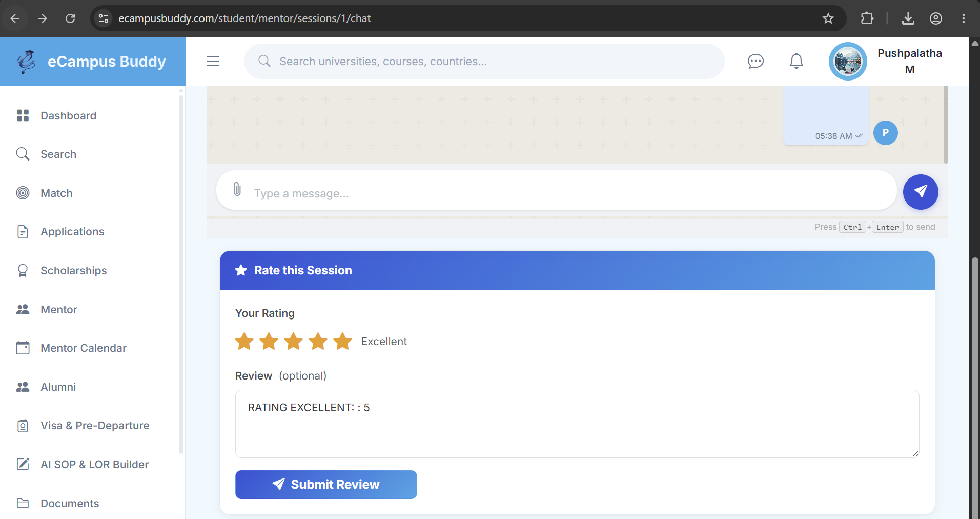This screenshot has width=980, height=519.
Task: Click the 05:38 AM message timestamp
Action: [833, 136]
